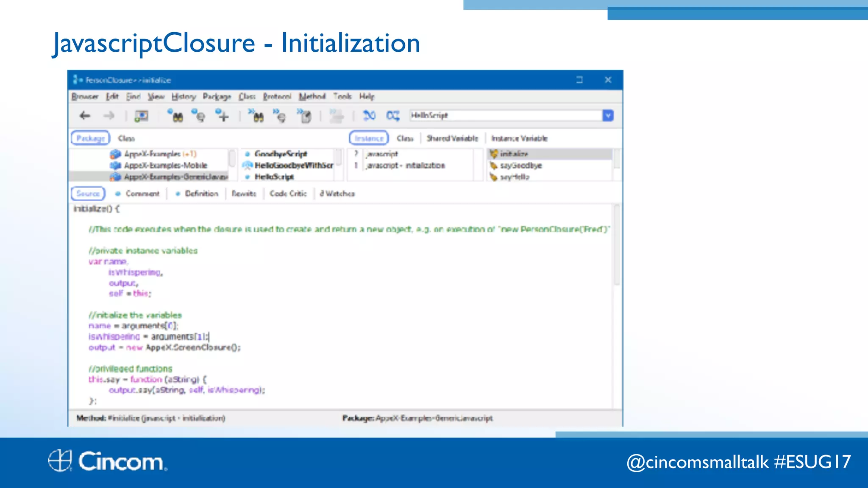Select the GoodbyeScript class

[x=281, y=154]
